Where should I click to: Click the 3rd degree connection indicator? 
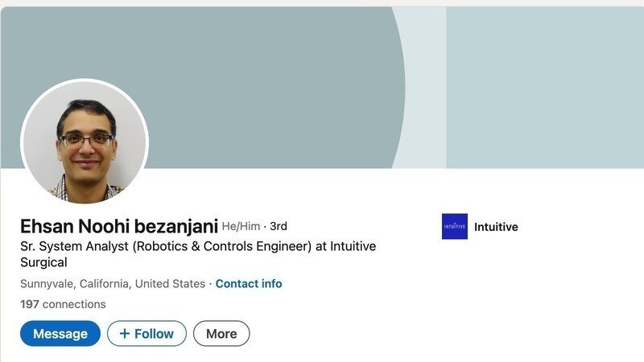279,226
